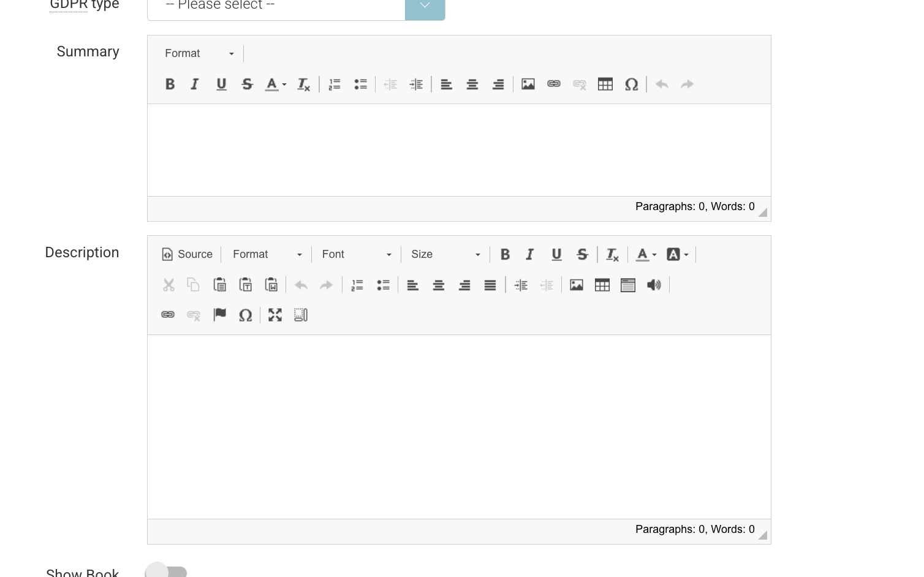Screen dimensions: 924x577
Task: Open the Format dropdown in the Summary editor
Action: [197, 53]
